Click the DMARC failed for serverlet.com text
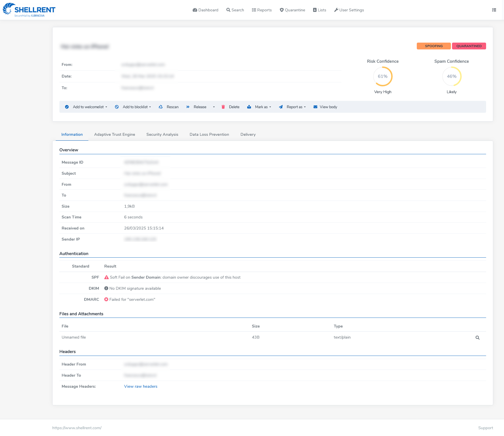The width and height of the screenshot is (504, 436). coord(132,300)
